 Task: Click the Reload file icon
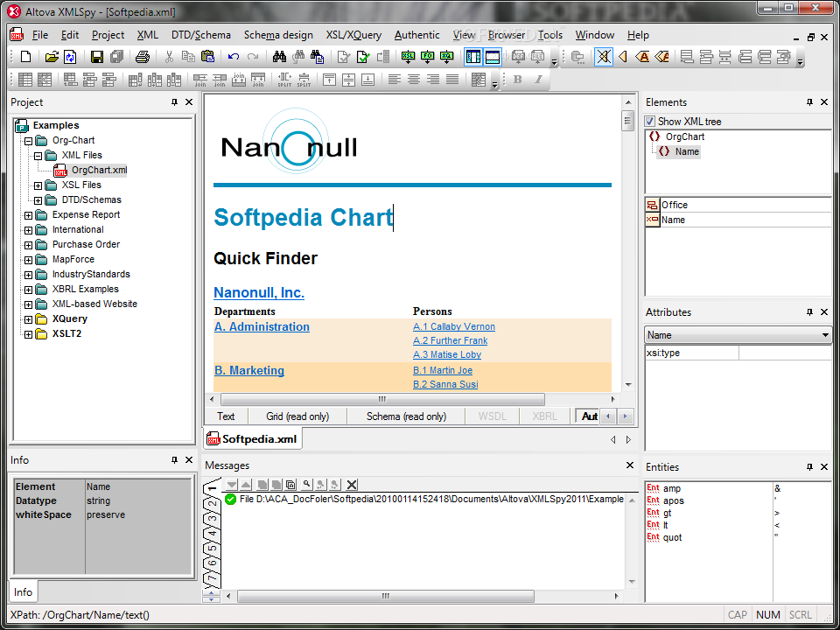pyautogui.click(x=70, y=57)
